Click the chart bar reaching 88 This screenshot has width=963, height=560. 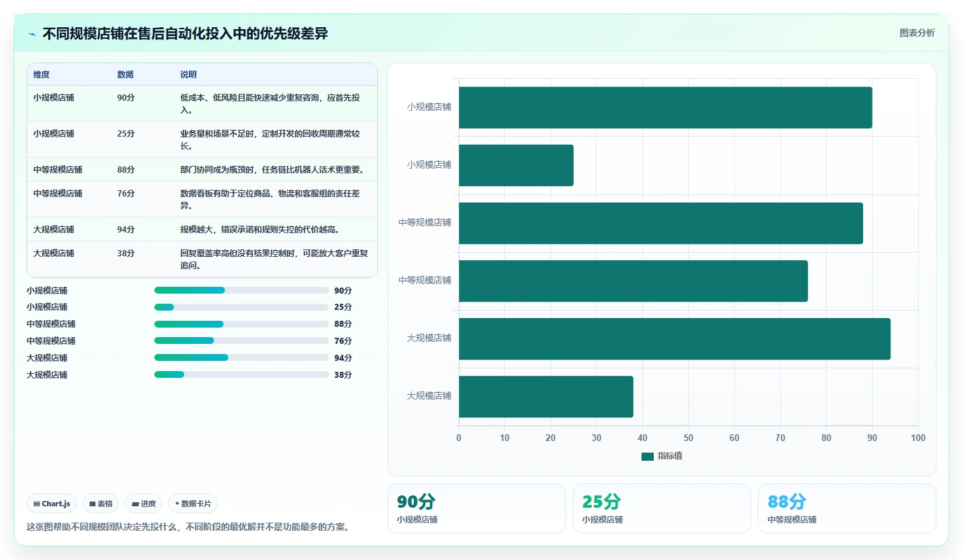(661, 223)
